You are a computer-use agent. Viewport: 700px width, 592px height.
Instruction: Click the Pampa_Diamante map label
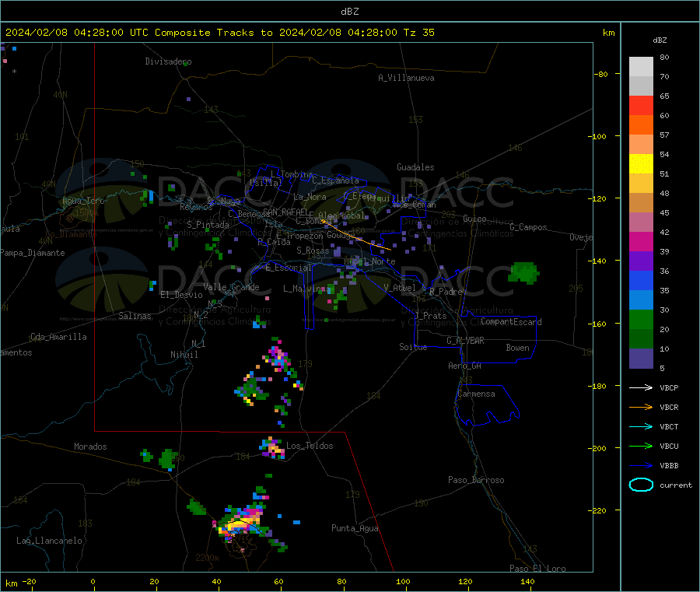[x=33, y=253]
